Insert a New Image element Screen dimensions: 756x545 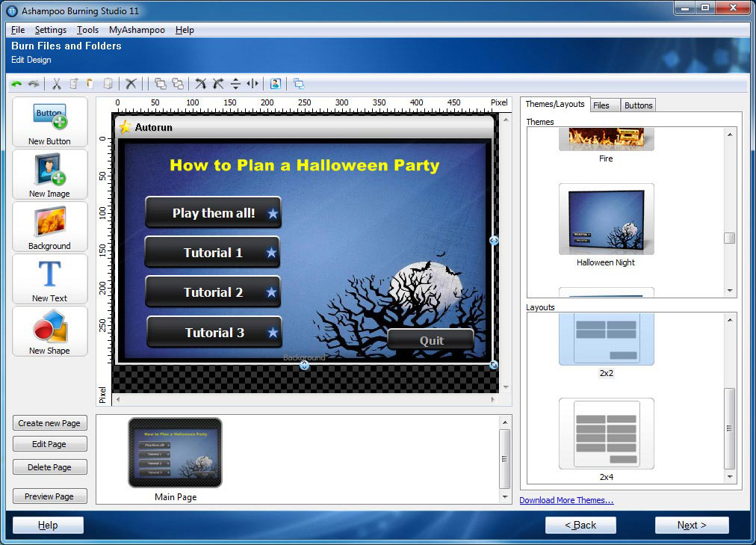tap(50, 175)
